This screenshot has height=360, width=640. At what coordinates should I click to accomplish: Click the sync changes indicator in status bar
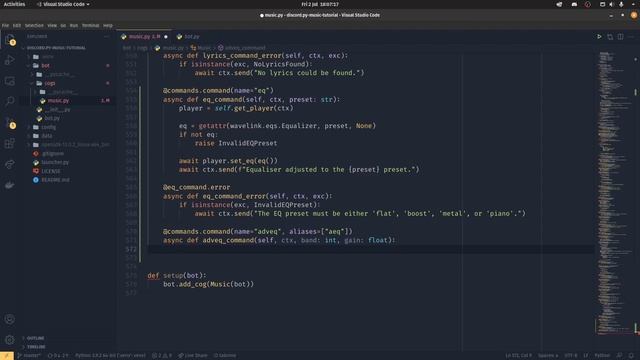(58, 356)
